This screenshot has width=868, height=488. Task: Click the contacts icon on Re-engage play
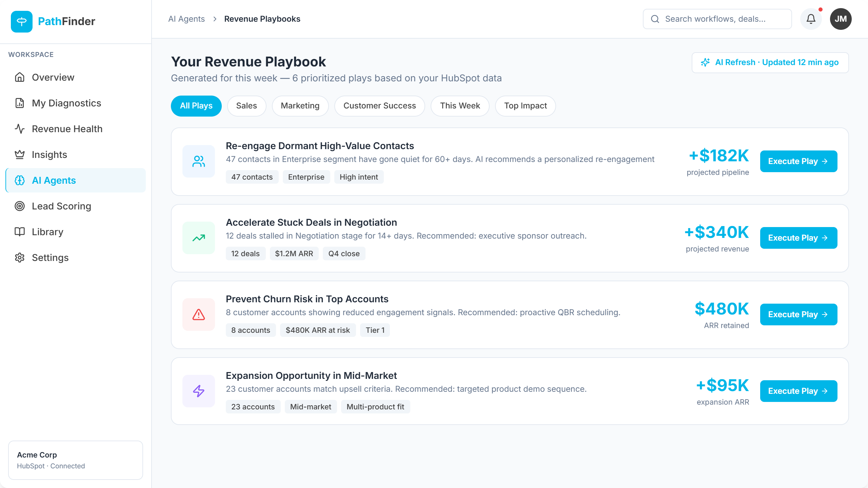coord(199,161)
